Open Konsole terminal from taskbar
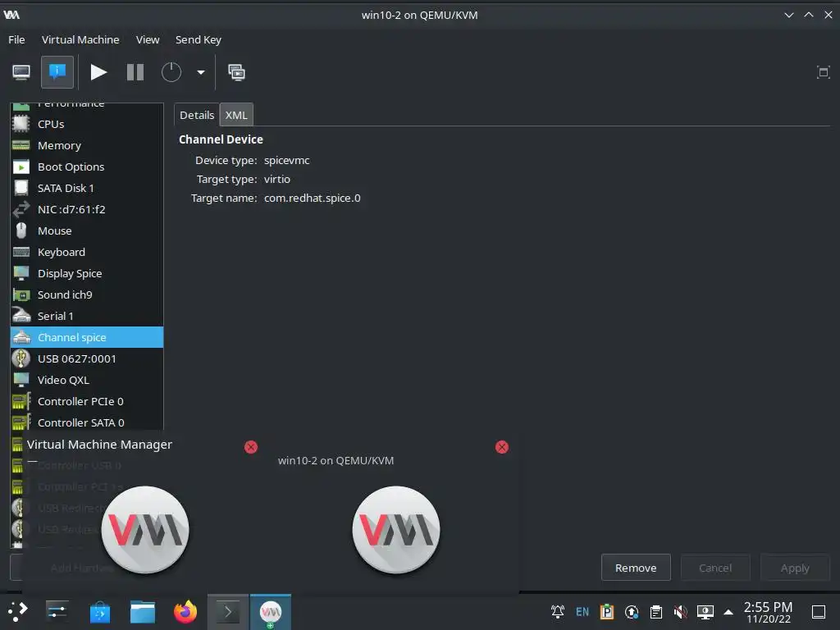 (228, 611)
